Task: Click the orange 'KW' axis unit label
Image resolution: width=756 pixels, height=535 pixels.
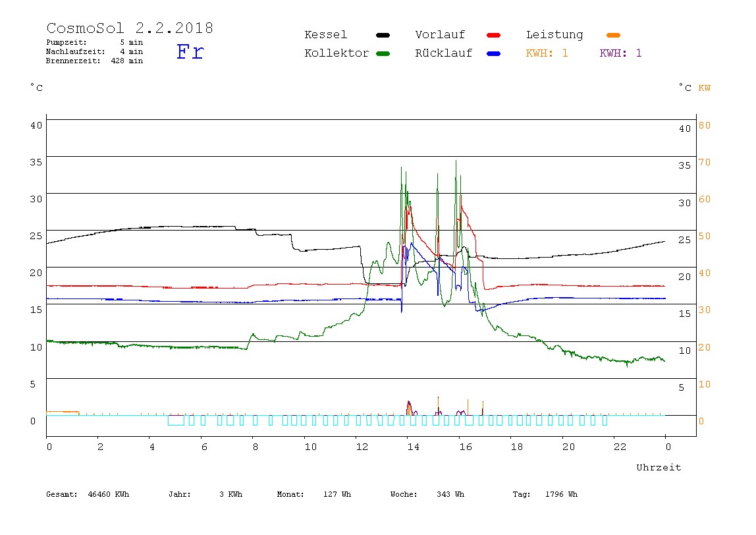Action: tap(704, 88)
